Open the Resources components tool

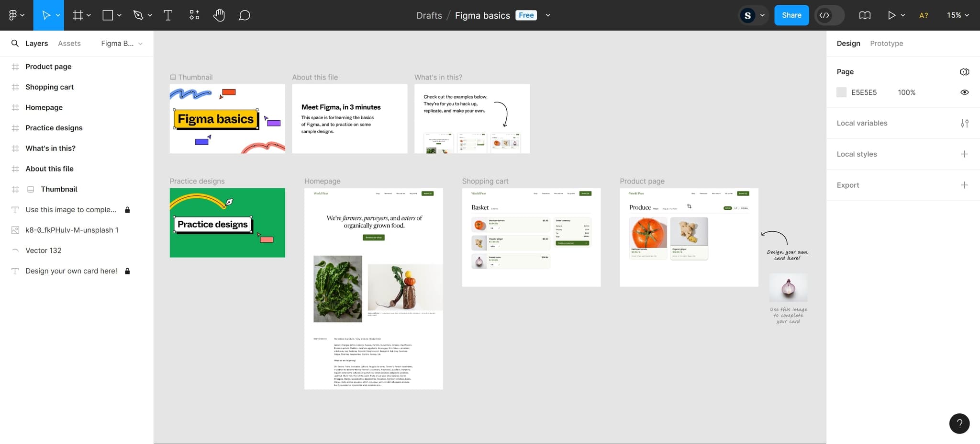click(x=194, y=15)
